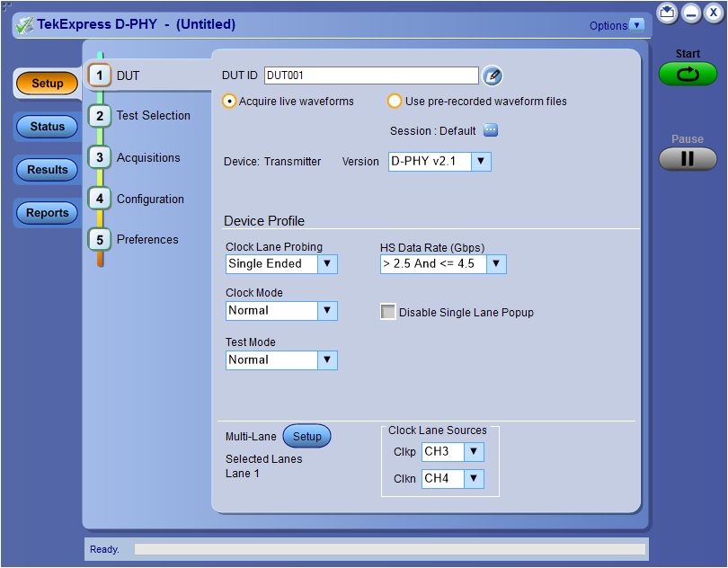
Task: Go to the Configuration step
Action: [x=99, y=199]
